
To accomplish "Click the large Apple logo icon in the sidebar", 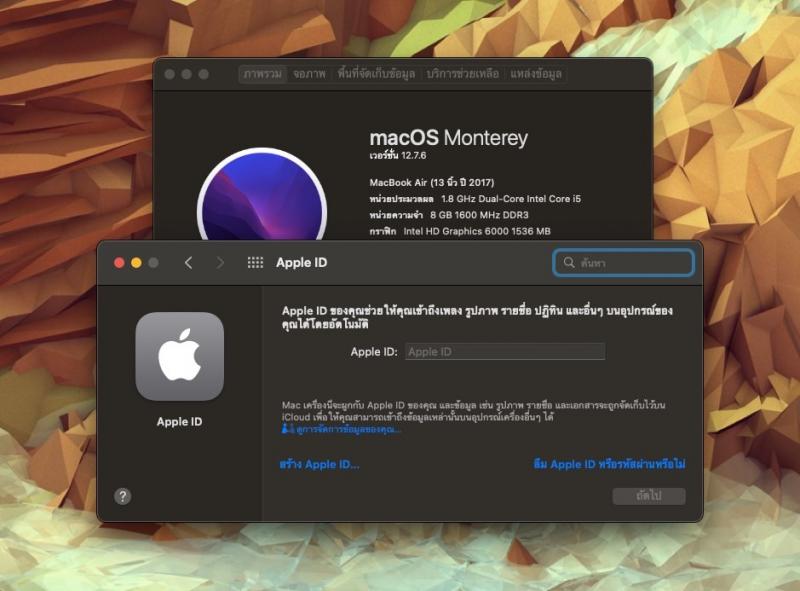I will pos(180,356).
